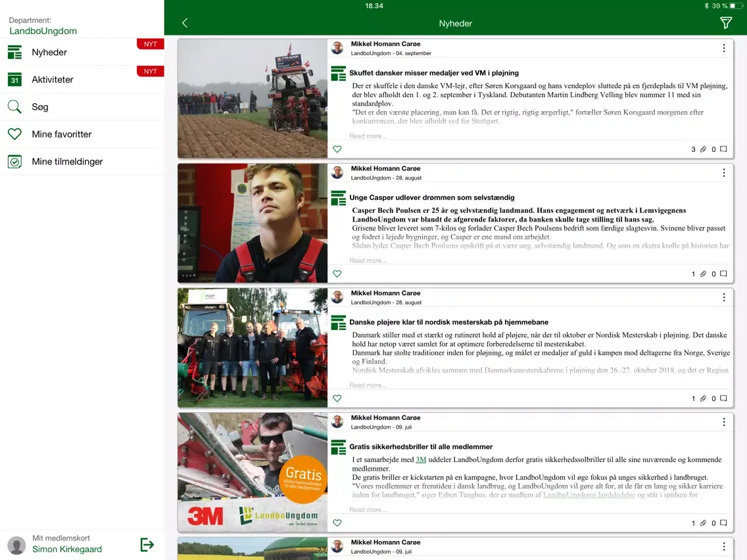Select LandboUngdom department label
Screen dimensions: 747x560
(x=43, y=31)
